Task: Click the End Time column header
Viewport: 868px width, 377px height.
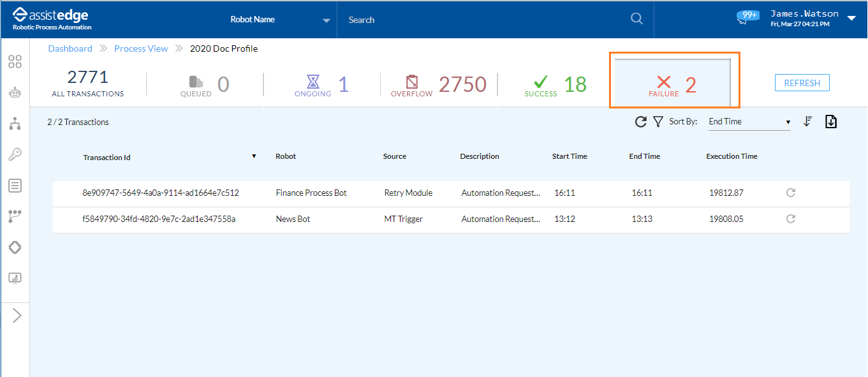Action: tap(645, 156)
